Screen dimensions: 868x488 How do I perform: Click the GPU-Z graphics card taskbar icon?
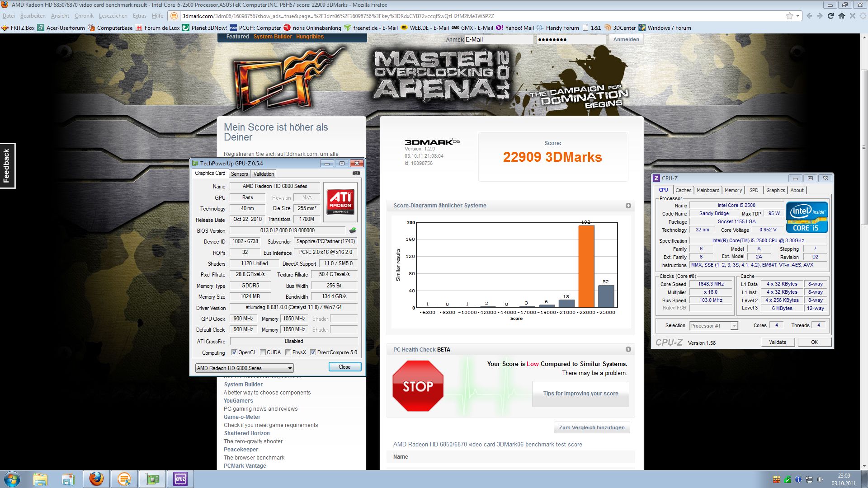(x=152, y=479)
